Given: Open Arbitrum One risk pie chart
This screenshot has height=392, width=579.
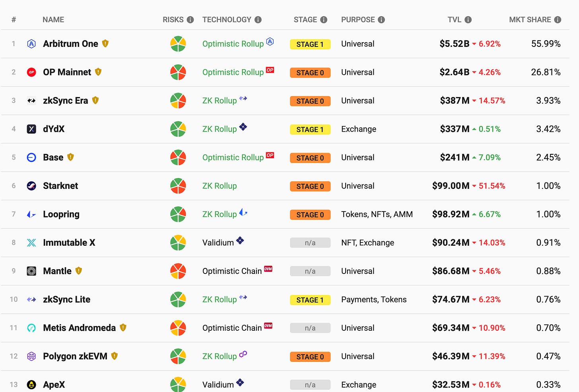Looking at the screenshot, I should (x=178, y=44).
